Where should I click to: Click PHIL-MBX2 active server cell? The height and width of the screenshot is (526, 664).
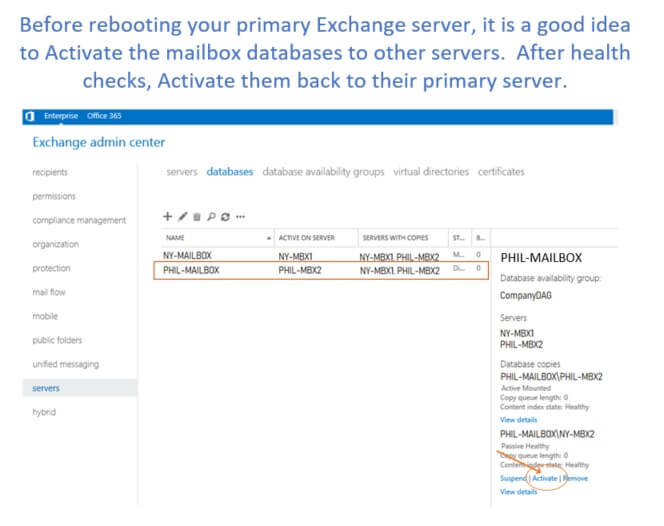coord(300,270)
